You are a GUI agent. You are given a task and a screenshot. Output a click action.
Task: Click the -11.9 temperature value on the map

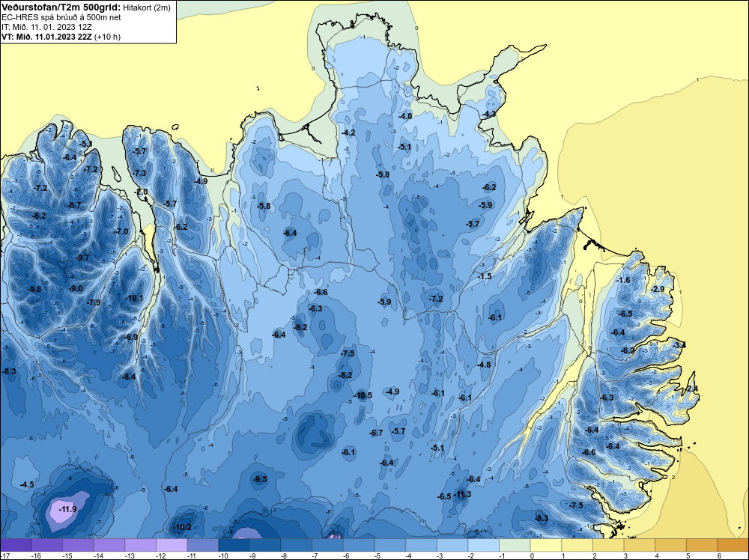(x=67, y=509)
